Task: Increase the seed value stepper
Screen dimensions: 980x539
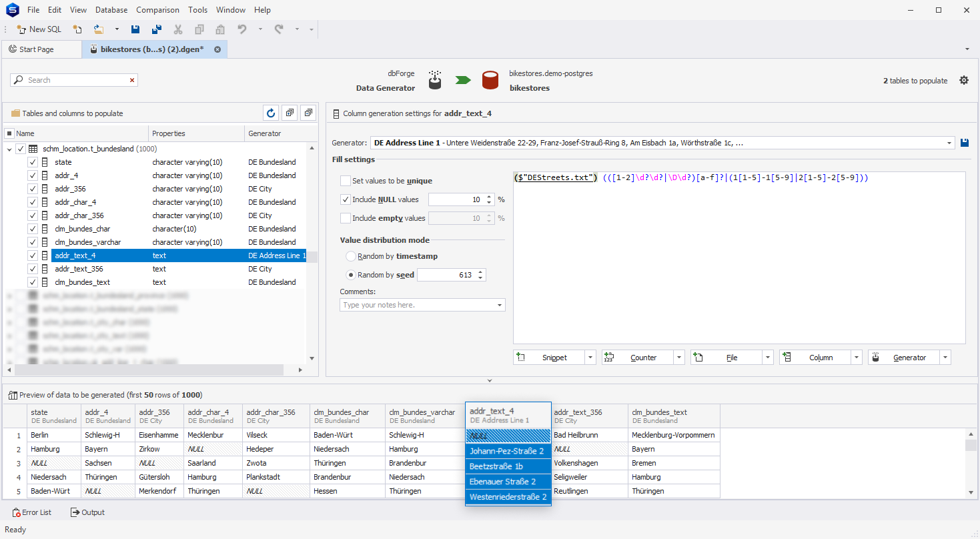Action: [x=481, y=272]
